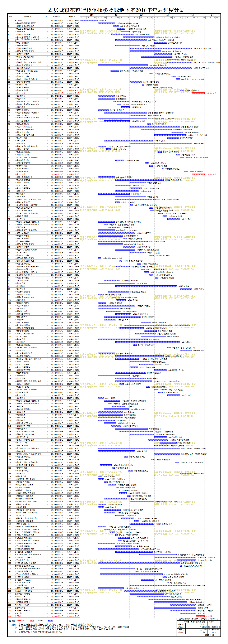Click the 结束时间 column header in the task table
Image resolution: width=228 pixels, height=644 pixels.
click(x=72, y=16)
